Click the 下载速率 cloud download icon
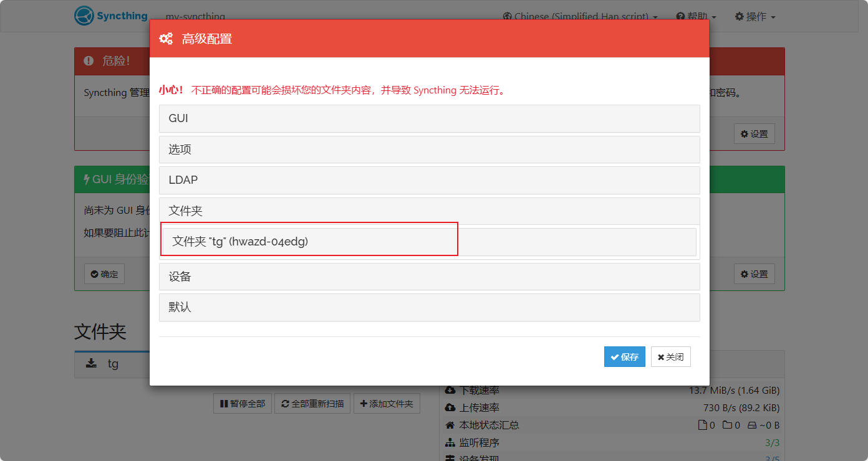 pos(450,391)
